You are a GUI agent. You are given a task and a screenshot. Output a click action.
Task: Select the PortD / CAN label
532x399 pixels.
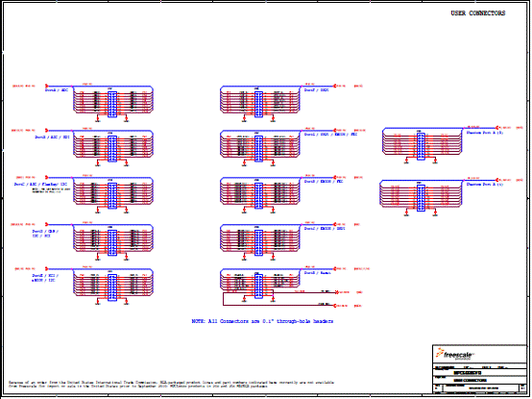(45, 234)
